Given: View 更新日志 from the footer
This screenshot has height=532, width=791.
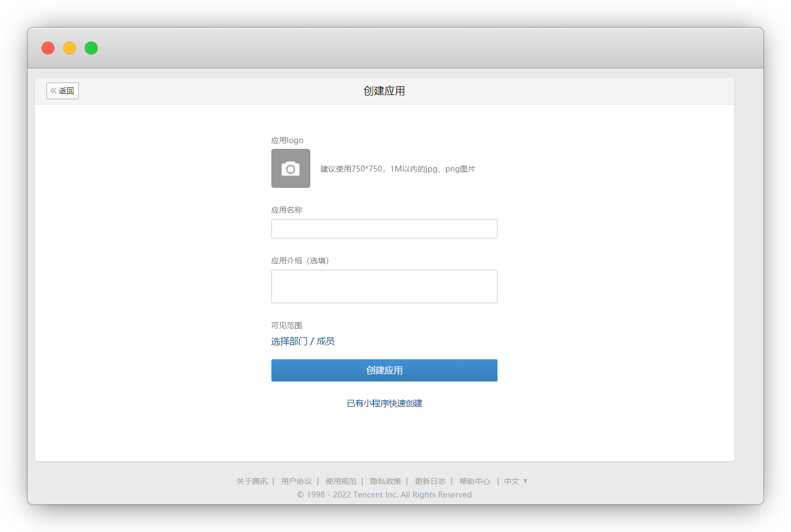Looking at the screenshot, I should tap(430, 481).
